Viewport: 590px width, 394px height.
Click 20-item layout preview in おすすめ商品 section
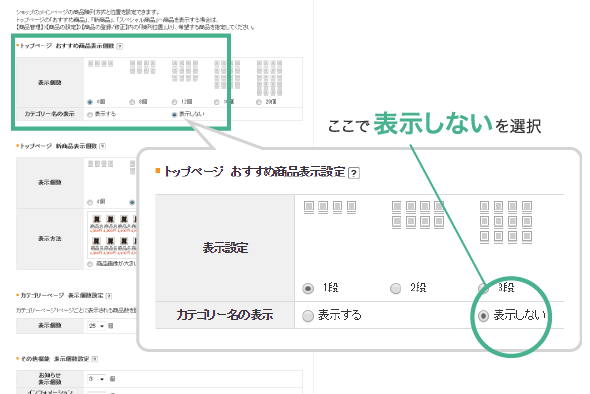pyautogui.click(x=269, y=78)
